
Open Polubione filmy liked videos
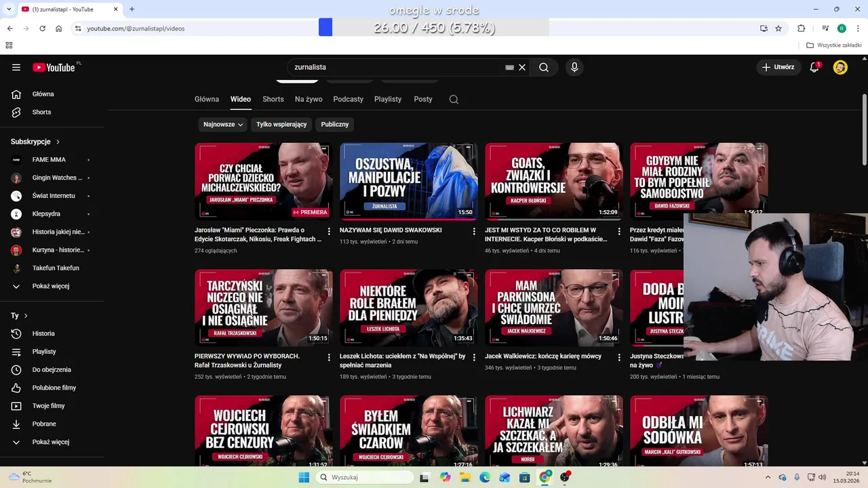[x=54, y=388]
